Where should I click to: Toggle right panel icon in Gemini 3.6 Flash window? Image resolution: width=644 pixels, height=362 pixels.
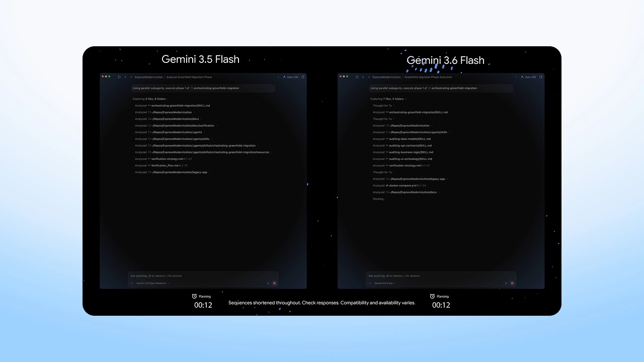541,77
